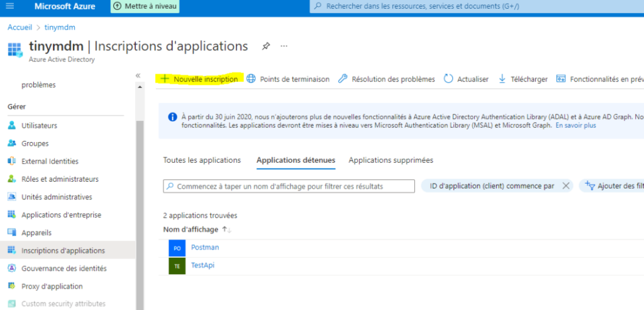
Task: Open the tinymdm breadcrumb link
Action: point(60,28)
